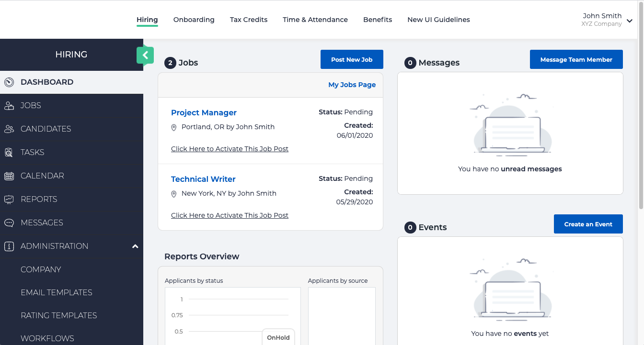
Task: Collapse the Hiring sidebar with the green arrow
Action: tap(145, 56)
